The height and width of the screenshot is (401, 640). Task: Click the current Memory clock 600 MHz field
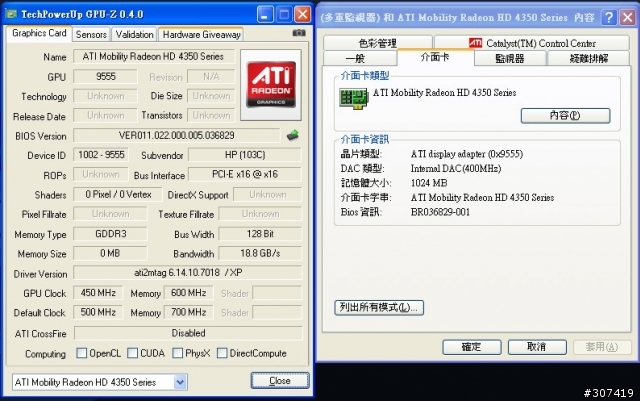point(188,293)
